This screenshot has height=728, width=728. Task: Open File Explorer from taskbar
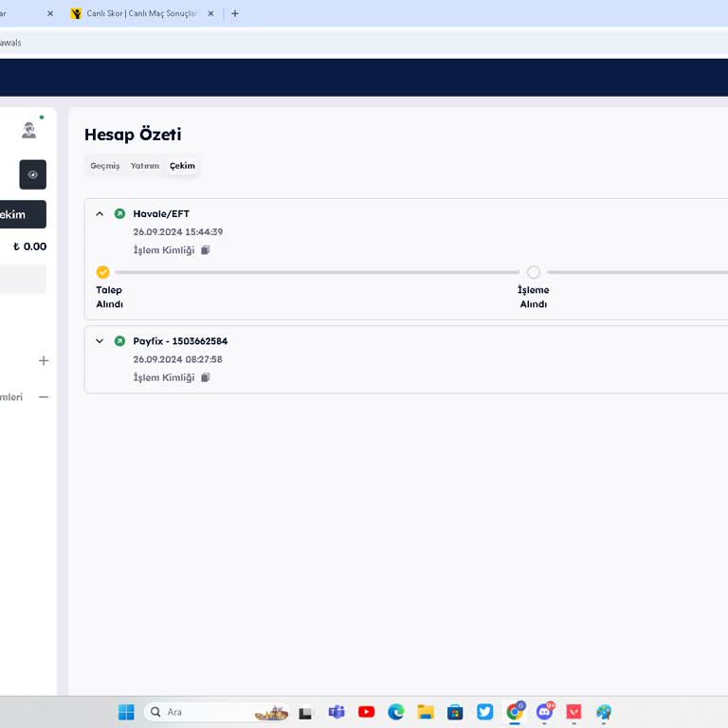click(x=426, y=712)
